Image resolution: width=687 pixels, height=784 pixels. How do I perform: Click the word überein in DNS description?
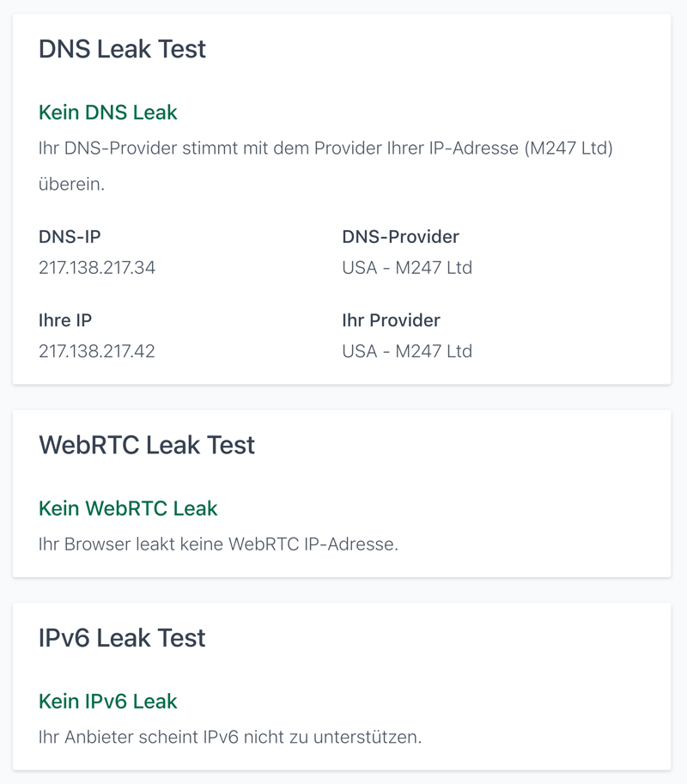tap(71, 185)
